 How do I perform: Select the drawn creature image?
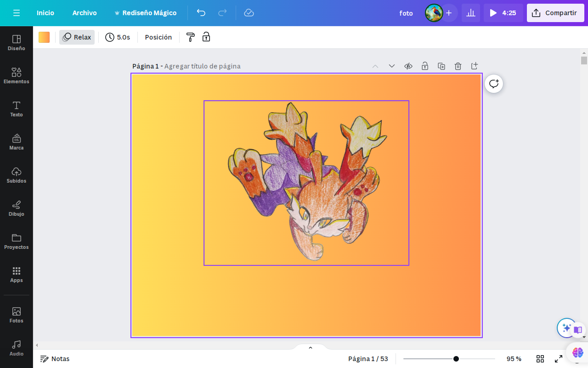[306, 183]
